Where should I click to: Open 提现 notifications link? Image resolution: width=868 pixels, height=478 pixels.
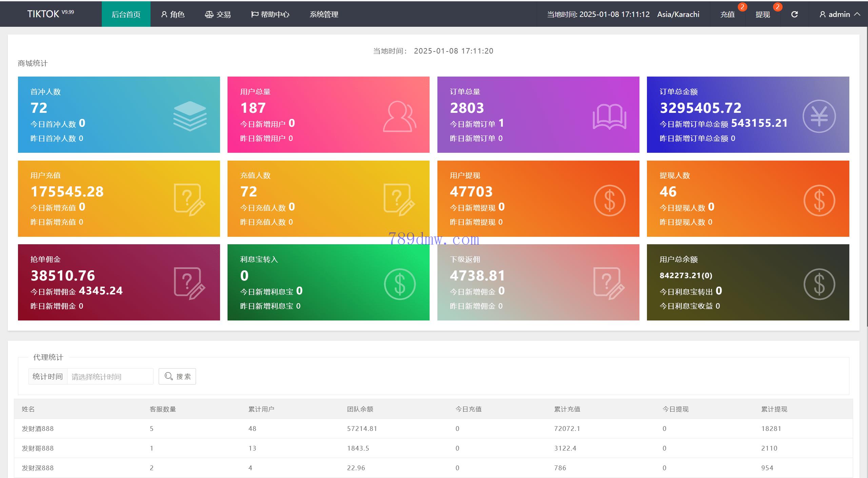point(763,14)
